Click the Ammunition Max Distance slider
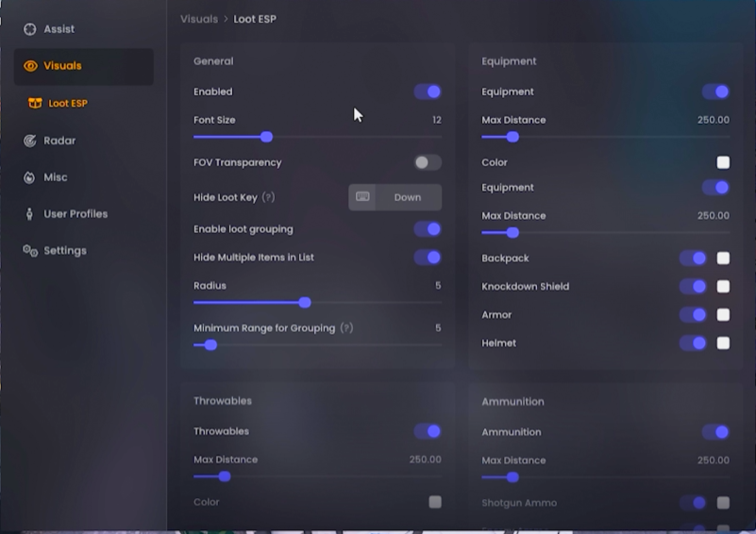756x534 pixels. [606, 477]
